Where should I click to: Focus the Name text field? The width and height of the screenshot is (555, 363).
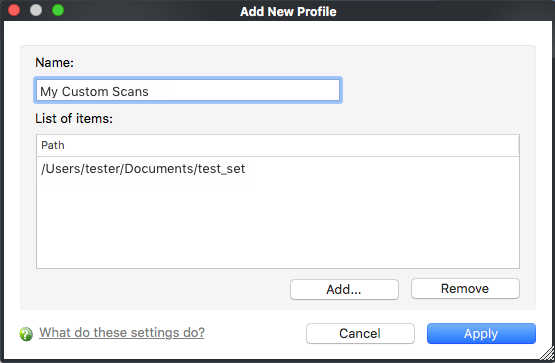tap(188, 91)
